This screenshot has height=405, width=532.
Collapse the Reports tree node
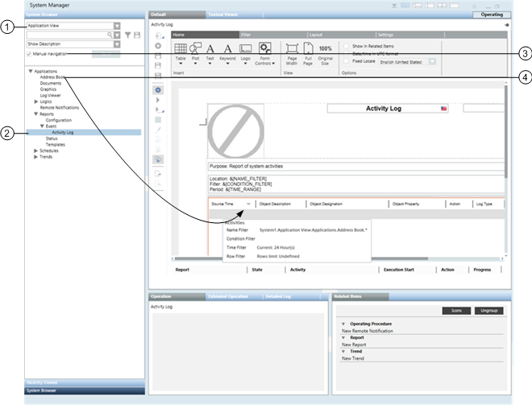point(35,114)
